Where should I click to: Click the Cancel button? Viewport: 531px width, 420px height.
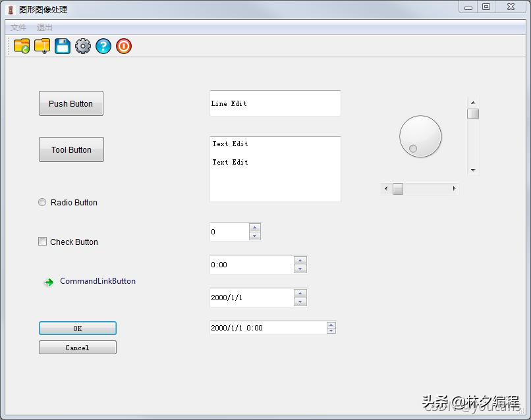coord(78,348)
